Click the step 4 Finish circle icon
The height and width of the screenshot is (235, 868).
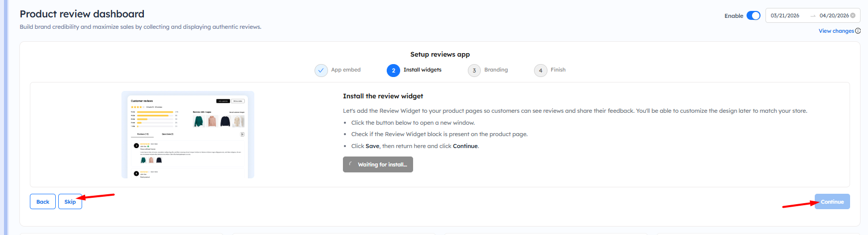[541, 71]
